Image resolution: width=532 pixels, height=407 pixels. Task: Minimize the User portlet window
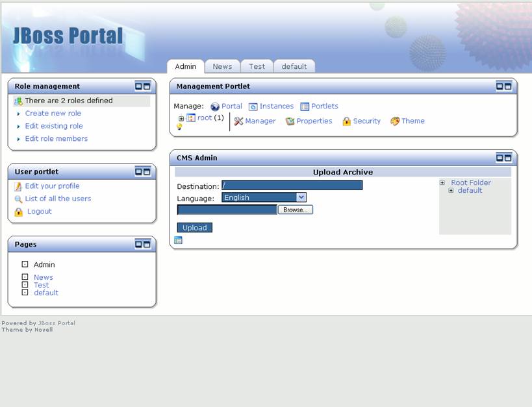pyautogui.click(x=138, y=171)
